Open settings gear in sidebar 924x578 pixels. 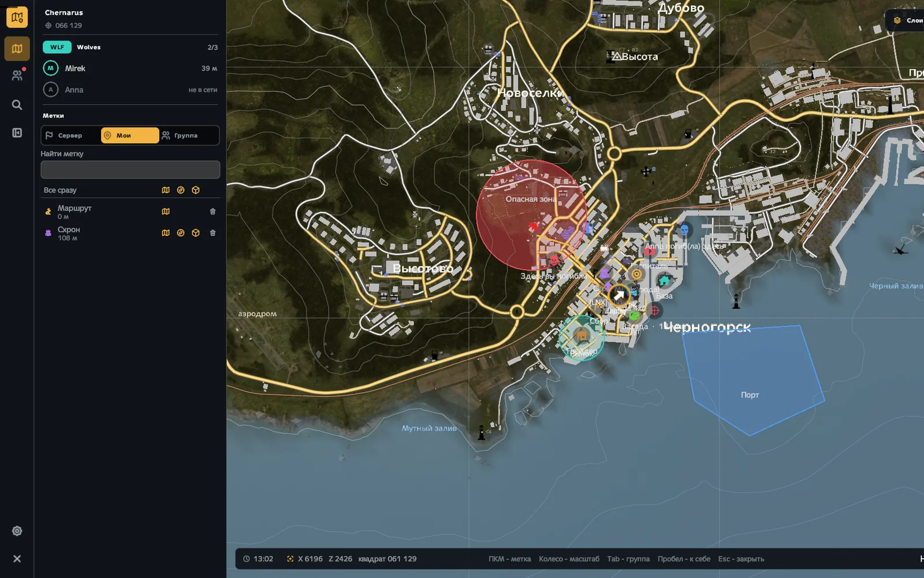[x=17, y=531]
